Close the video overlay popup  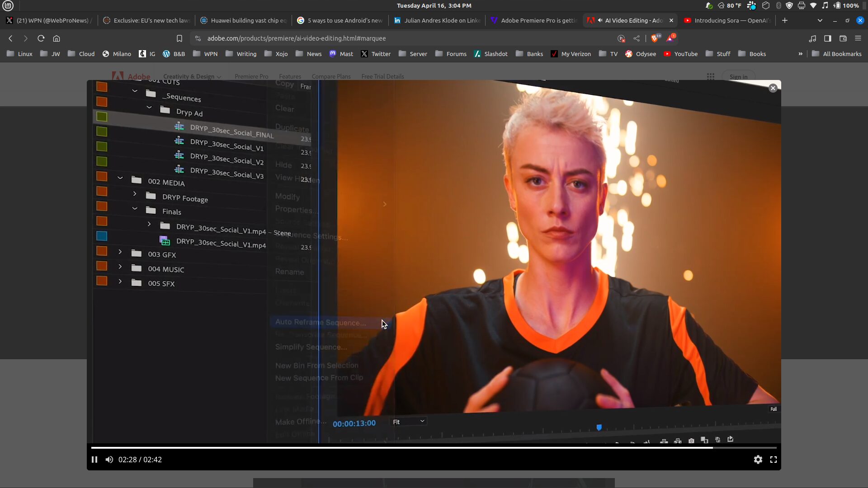point(773,88)
